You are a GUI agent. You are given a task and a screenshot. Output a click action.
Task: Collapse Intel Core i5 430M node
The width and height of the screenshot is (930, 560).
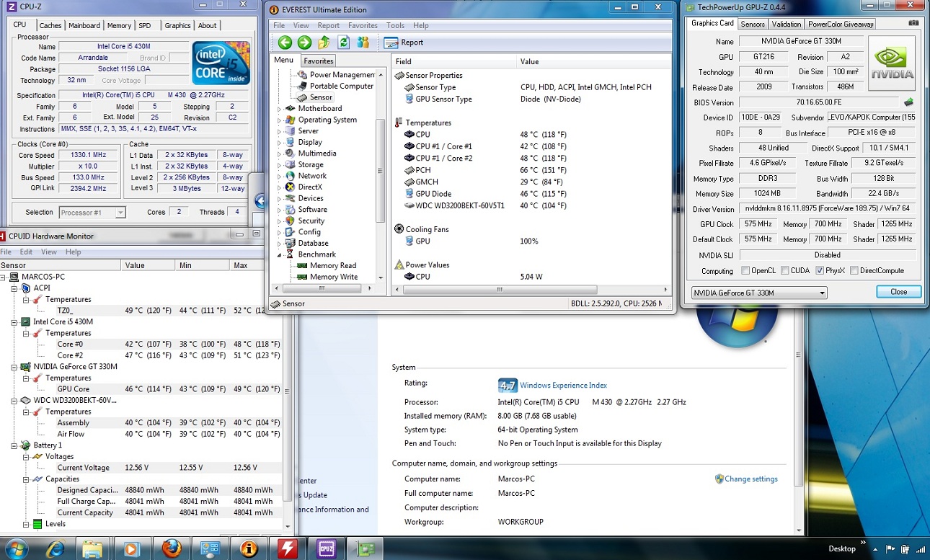point(14,322)
